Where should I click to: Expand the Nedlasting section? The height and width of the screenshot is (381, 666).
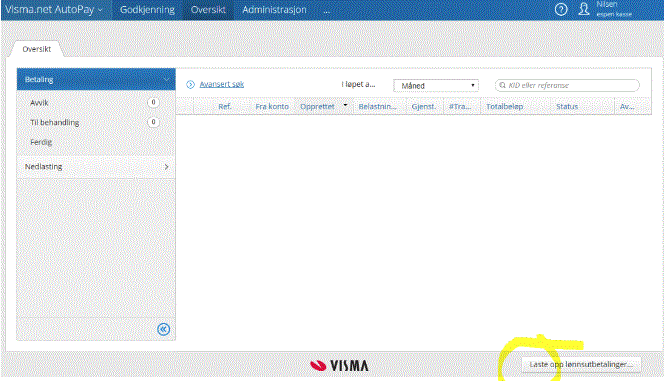pyautogui.click(x=96, y=167)
